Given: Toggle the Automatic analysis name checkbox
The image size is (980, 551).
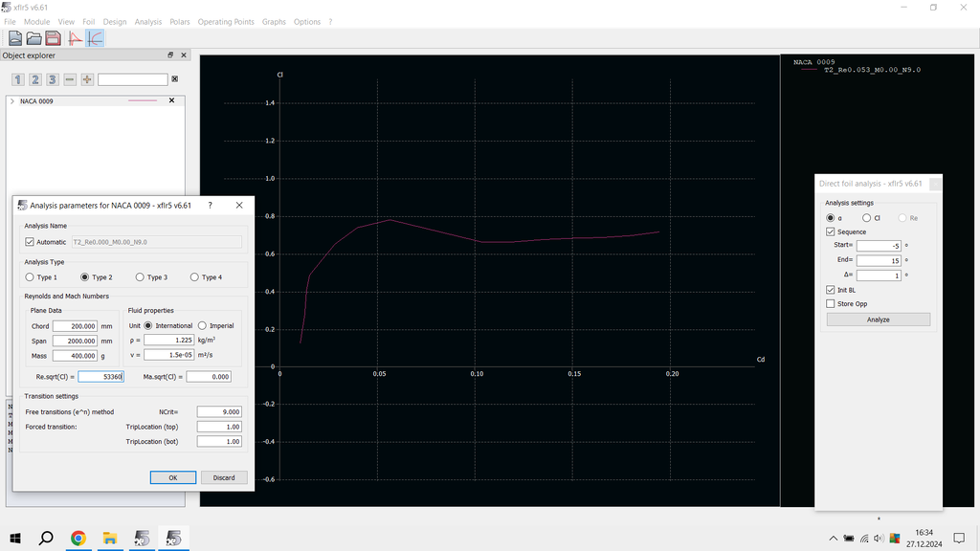Looking at the screenshot, I should coord(30,242).
